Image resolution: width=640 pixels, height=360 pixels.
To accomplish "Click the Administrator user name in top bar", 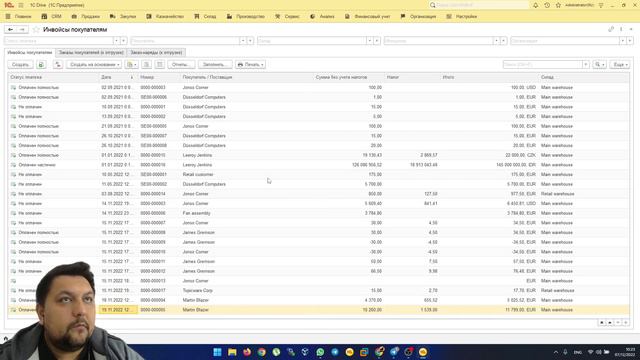I will coord(579,5).
